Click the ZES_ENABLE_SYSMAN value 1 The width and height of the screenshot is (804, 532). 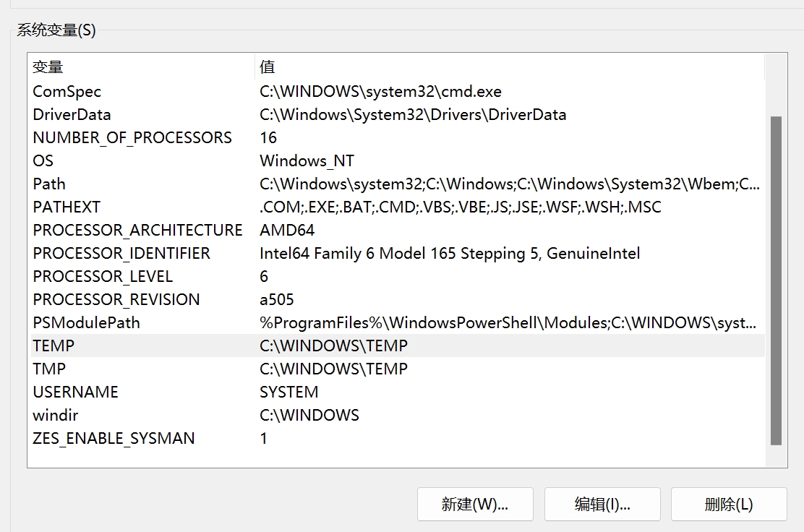tap(263, 438)
